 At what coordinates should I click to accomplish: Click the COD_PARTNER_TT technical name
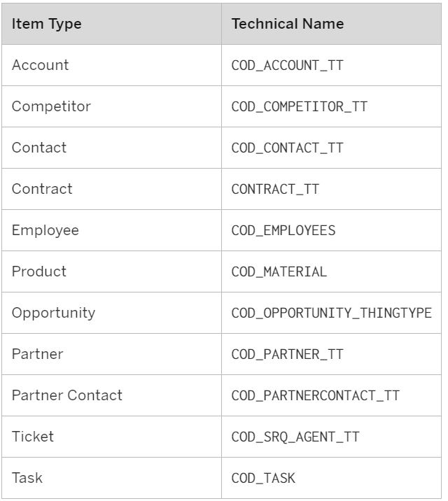(288, 355)
